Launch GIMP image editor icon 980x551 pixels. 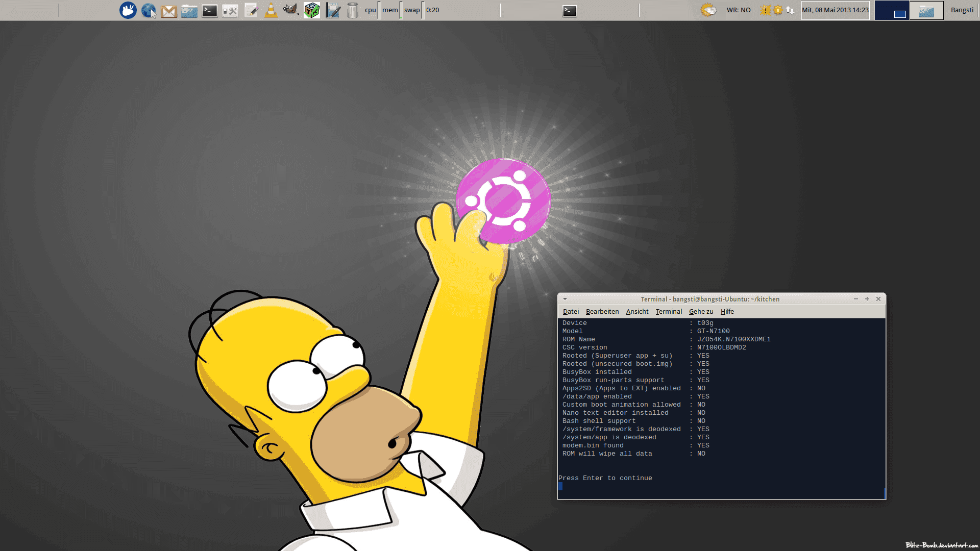click(291, 10)
